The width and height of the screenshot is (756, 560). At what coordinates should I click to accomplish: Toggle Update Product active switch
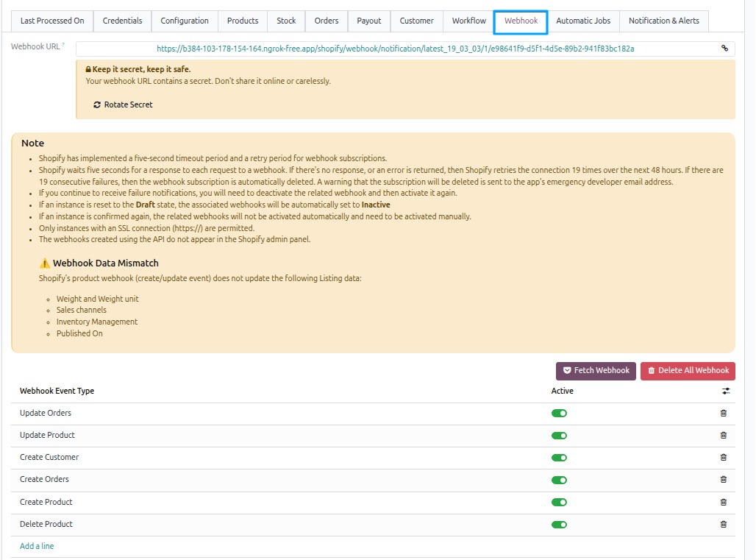[559, 436]
